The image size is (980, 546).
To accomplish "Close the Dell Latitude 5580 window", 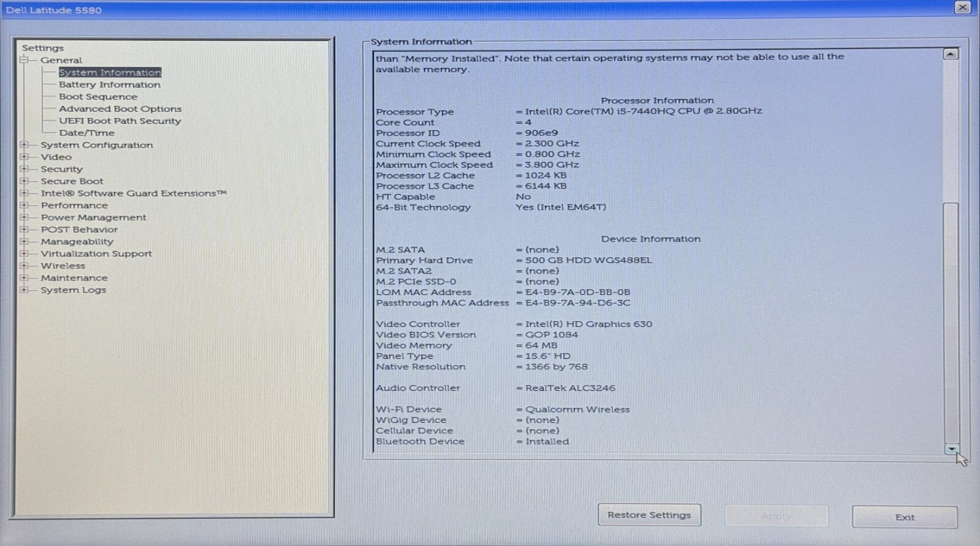I will (962, 7).
